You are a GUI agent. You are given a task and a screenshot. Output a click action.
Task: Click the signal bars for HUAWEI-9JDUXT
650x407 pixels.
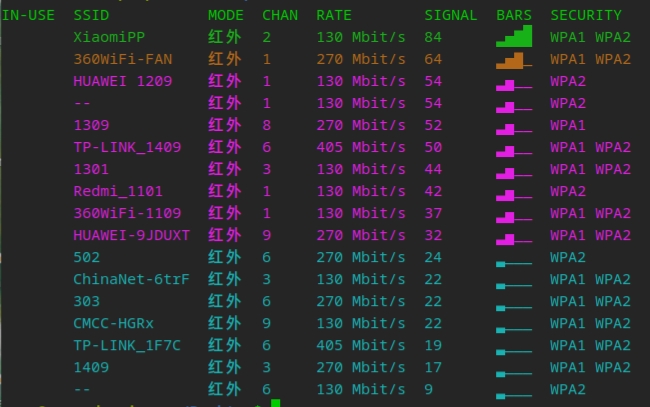tap(514, 239)
